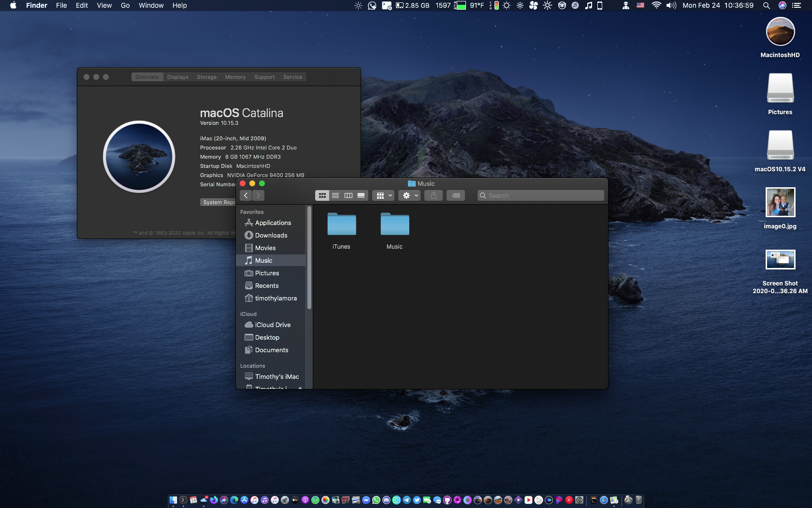Select the iTunes folder
The width and height of the screenshot is (812, 508).
click(x=341, y=231)
